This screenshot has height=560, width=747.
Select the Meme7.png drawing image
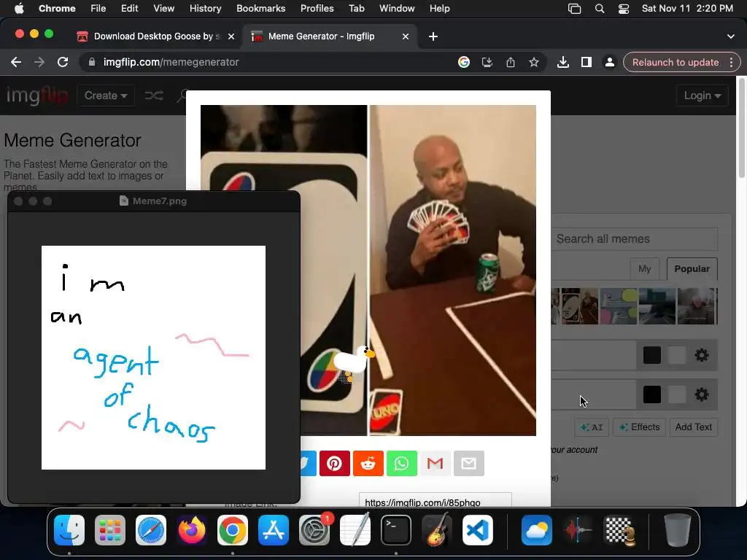coord(153,357)
